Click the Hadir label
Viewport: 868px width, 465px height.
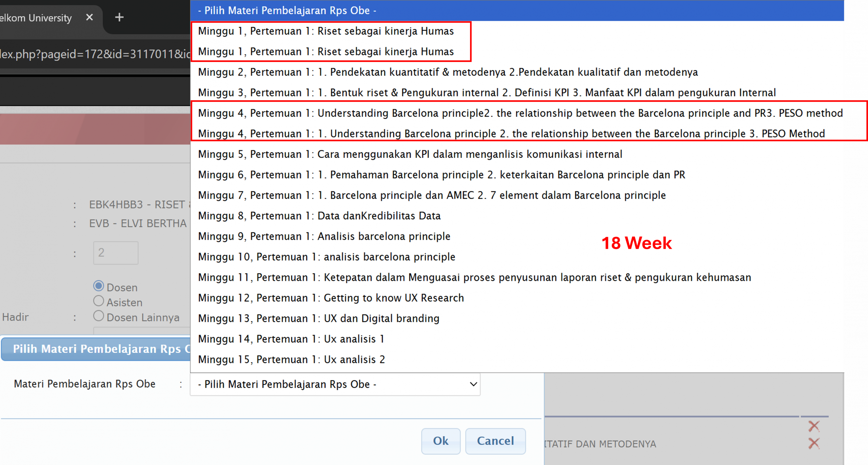tap(15, 317)
